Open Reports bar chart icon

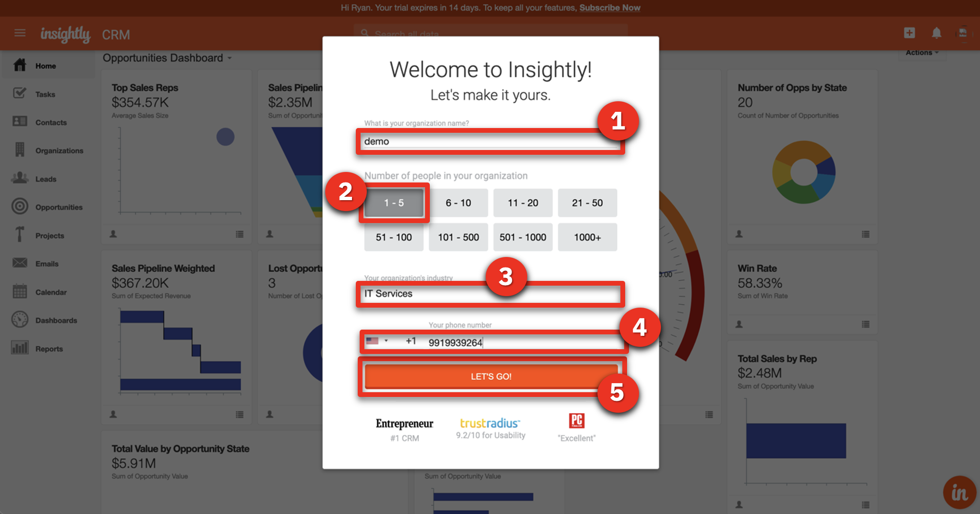(x=20, y=348)
